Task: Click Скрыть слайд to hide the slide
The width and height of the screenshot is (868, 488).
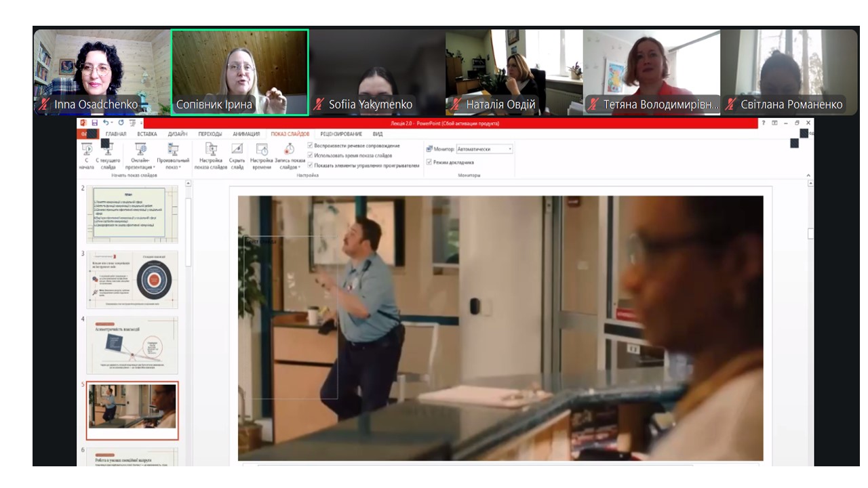Action: 237,156
